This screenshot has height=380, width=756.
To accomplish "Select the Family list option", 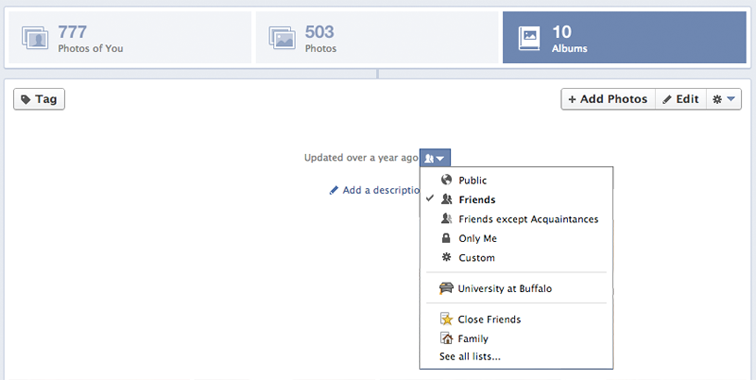I will click(x=516, y=339).
